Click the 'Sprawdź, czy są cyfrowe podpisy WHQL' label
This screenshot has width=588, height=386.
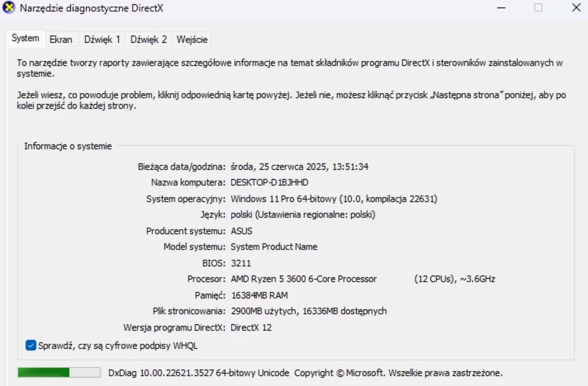pos(118,345)
